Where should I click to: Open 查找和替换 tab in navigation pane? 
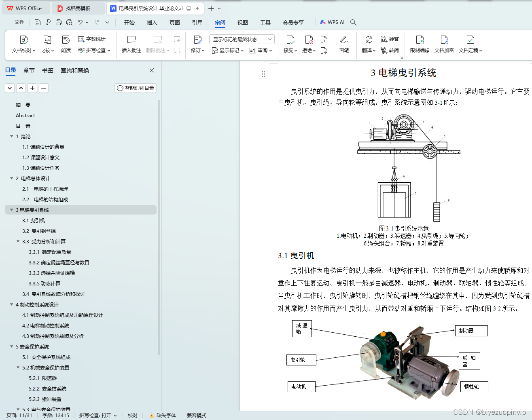point(75,70)
